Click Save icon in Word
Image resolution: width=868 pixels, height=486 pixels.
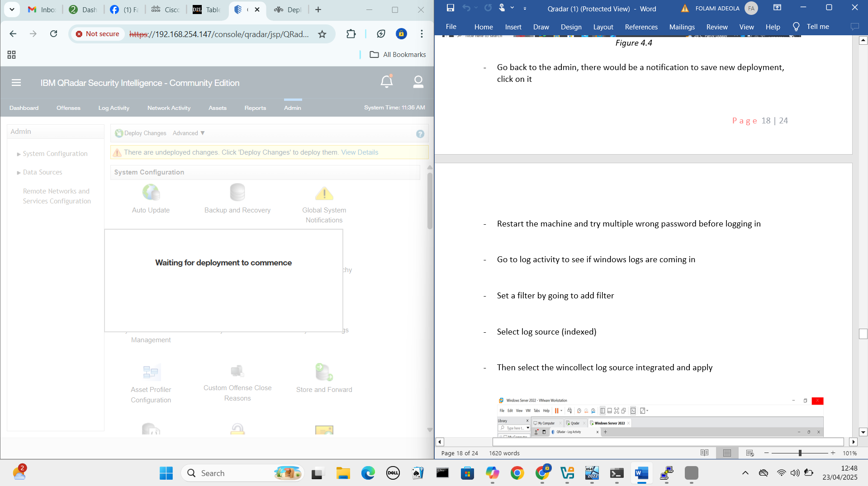[x=450, y=8]
